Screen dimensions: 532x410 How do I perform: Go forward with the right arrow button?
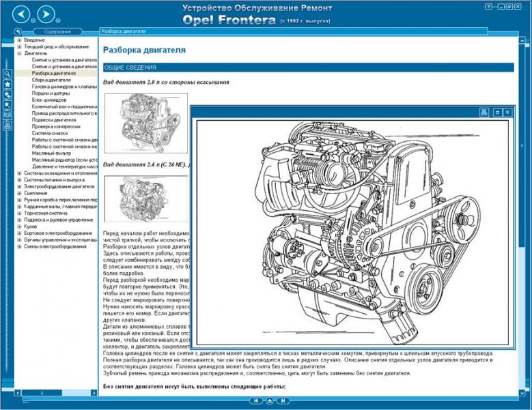(x=46, y=14)
